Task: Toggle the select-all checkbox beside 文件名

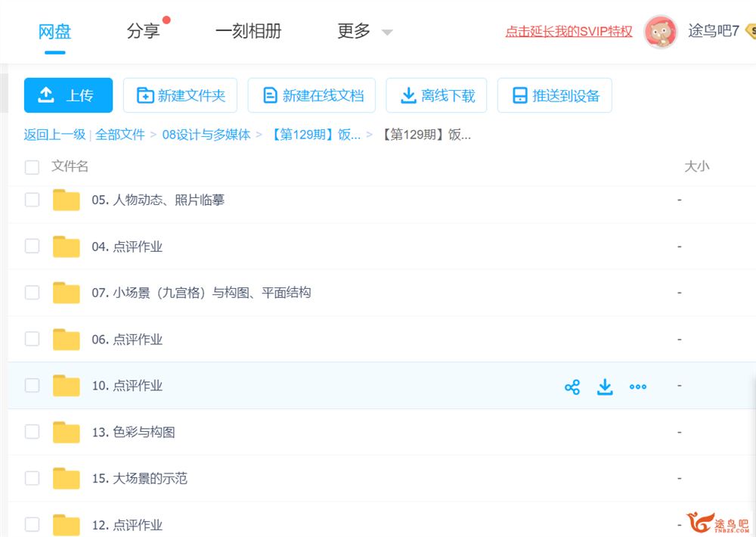Action: 32,167
